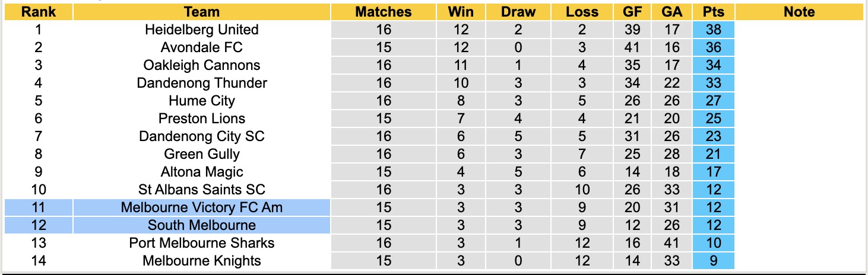The image size is (868, 275).
Task: Click the Oakleigh Cannons team name
Action: tap(202, 65)
